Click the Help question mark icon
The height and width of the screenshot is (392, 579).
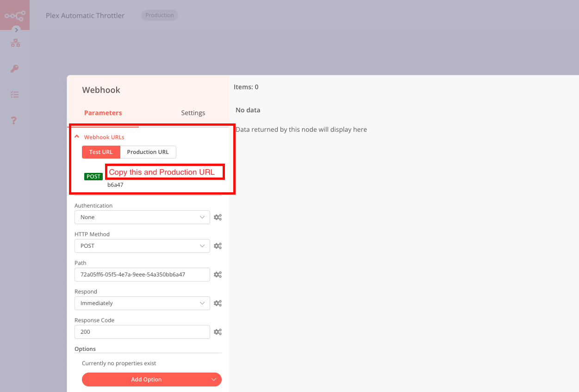pos(14,121)
